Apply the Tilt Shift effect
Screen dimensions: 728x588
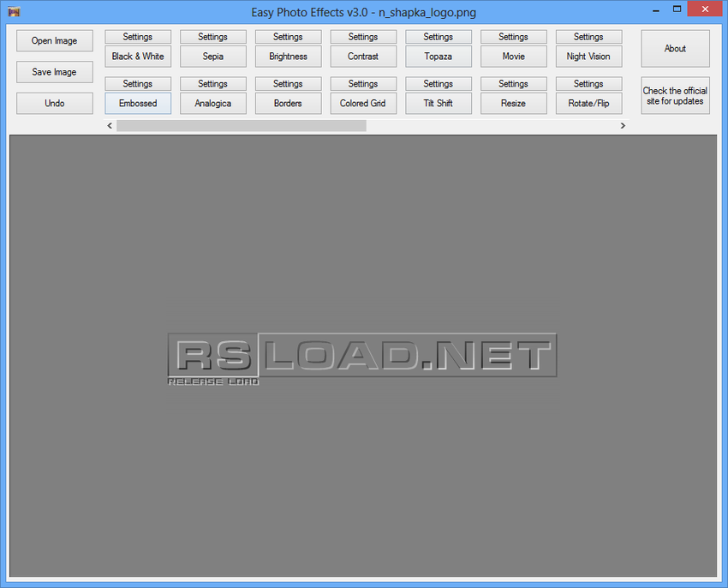point(439,103)
